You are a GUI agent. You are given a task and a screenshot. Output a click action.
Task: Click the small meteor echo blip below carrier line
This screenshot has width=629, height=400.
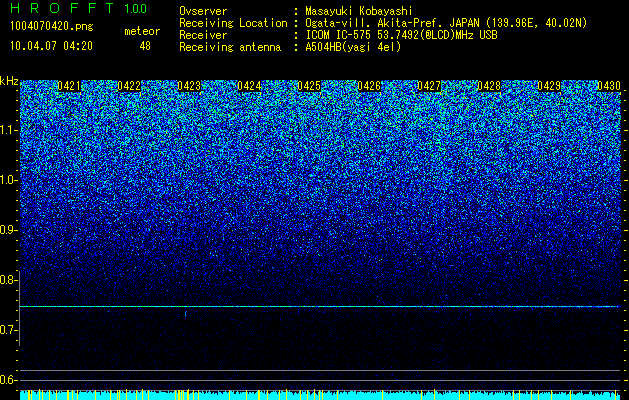click(186, 314)
